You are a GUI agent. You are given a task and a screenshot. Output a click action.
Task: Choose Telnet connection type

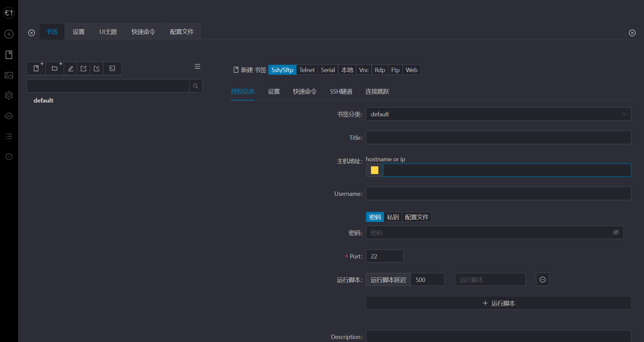tap(307, 70)
